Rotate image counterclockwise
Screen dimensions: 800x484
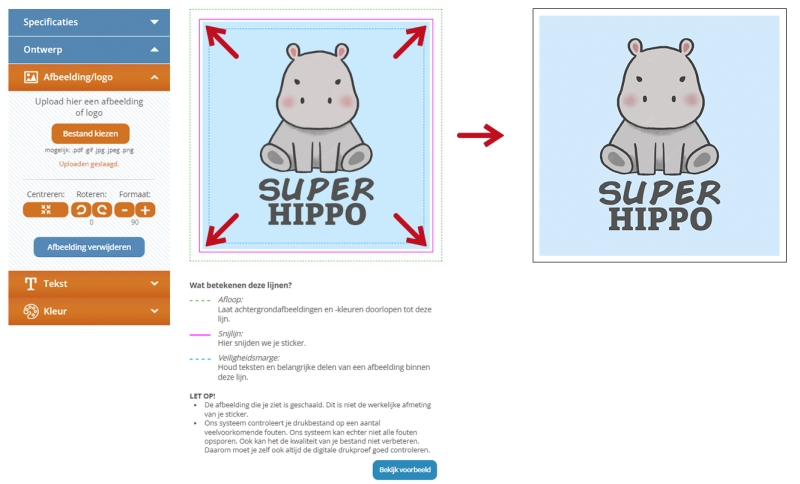(81, 210)
